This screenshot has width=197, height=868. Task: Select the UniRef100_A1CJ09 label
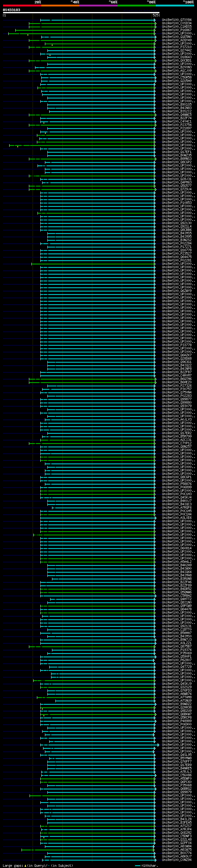(177, 71)
